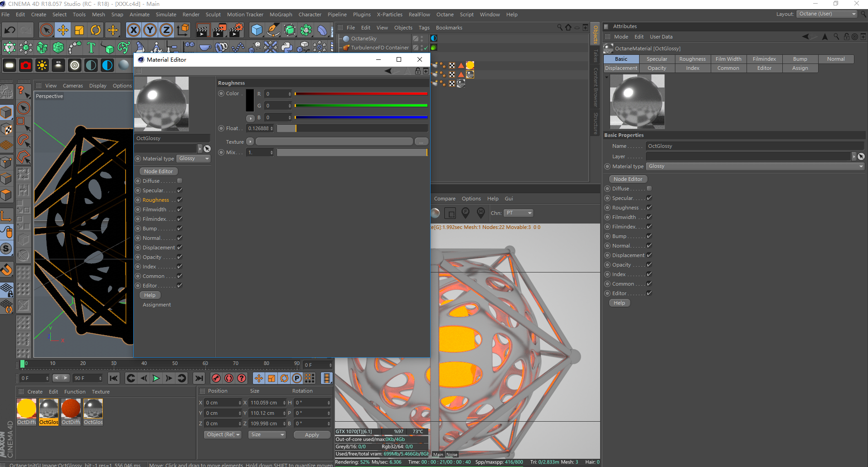
Task: Click the Snap magnet tool in left sidebar
Action: point(7,270)
